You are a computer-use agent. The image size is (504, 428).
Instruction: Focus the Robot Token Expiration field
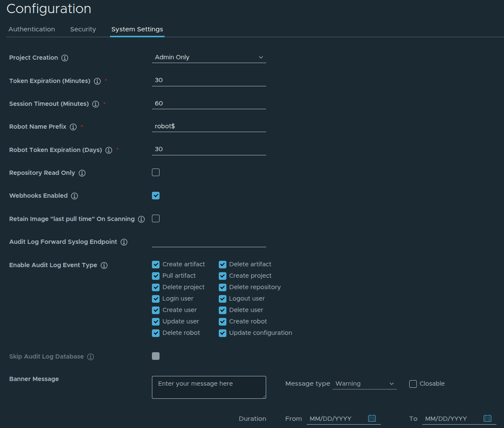[x=209, y=149]
